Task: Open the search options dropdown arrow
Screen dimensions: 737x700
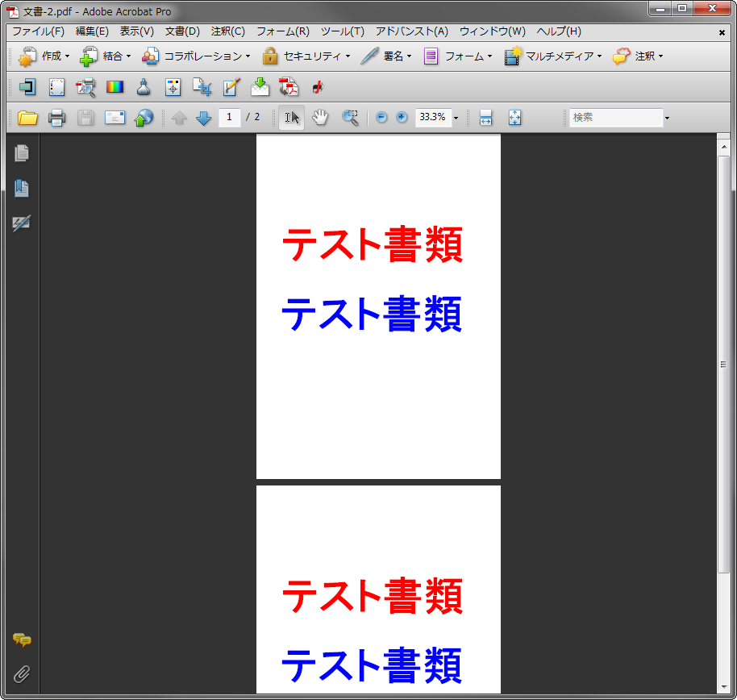Action: click(667, 118)
